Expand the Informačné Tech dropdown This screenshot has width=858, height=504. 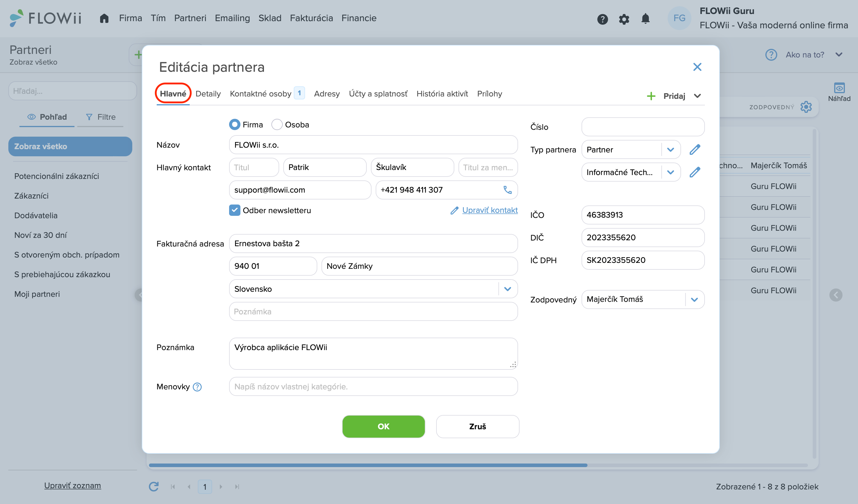coord(670,172)
